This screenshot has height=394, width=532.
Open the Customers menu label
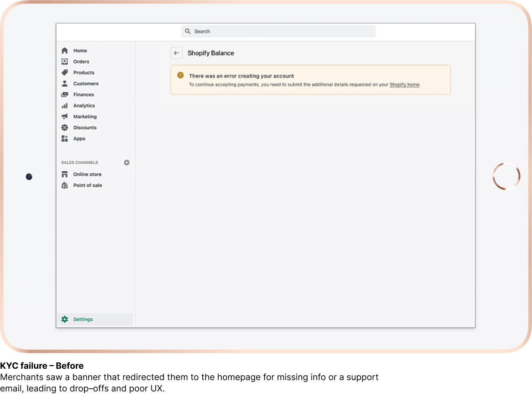(x=86, y=84)
